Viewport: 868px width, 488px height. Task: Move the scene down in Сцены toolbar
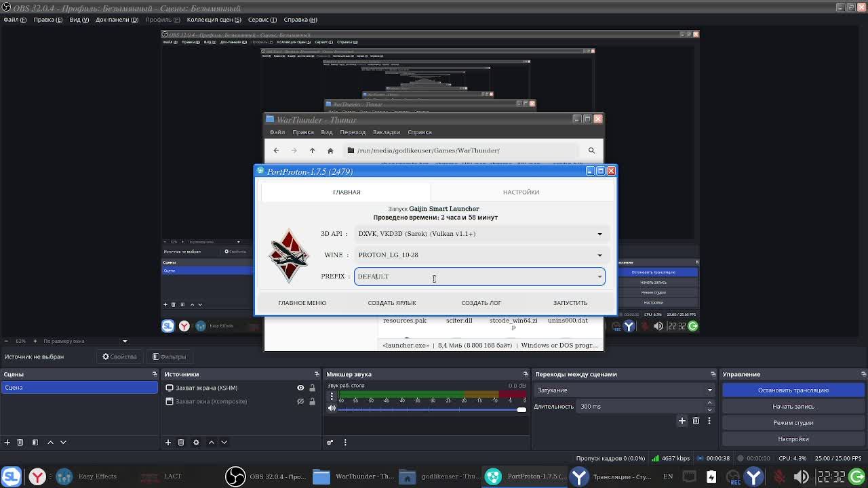tap(63, 442)
